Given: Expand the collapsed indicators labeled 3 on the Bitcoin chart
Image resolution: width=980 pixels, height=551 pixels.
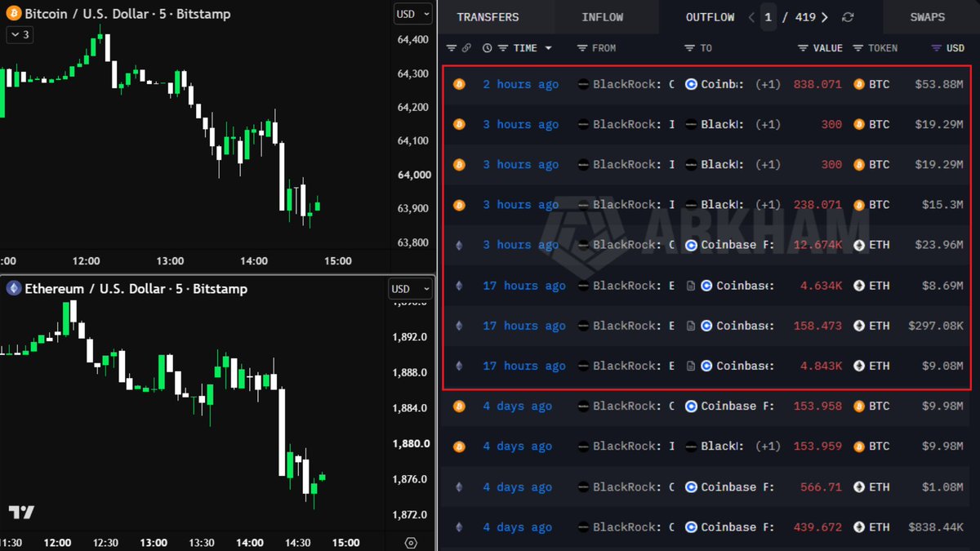Looking at the screenshot, I should pyautogui.click(x=20, y=35).
